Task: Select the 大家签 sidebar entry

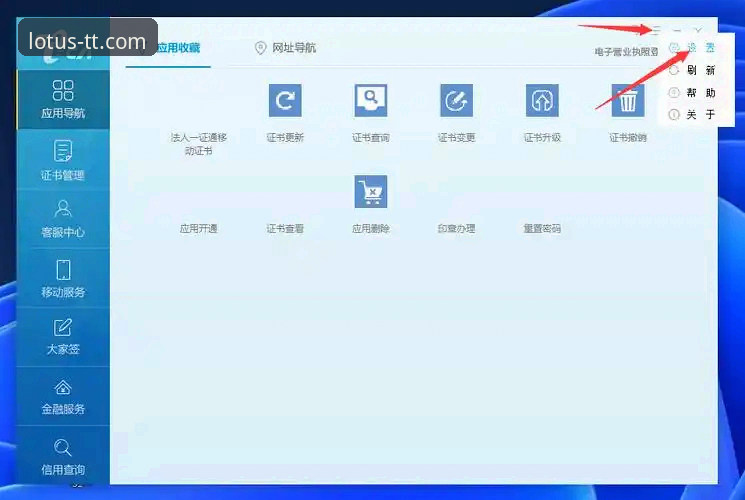Action: [x=63, y=337]
